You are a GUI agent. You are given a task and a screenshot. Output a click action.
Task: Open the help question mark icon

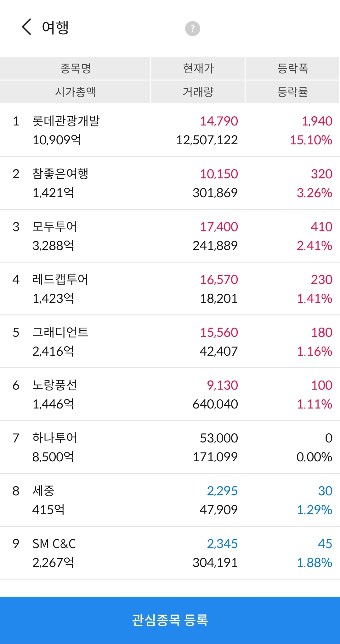(192, 29)
